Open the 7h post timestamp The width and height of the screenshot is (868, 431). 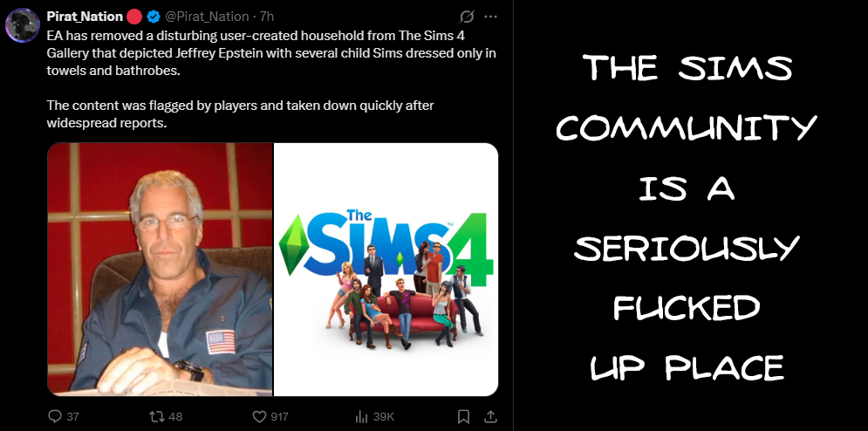point(267,17)
